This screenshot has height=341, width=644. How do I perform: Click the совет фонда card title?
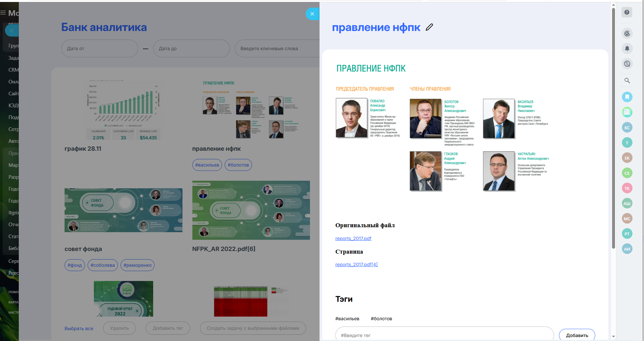(x=83, y=249)
